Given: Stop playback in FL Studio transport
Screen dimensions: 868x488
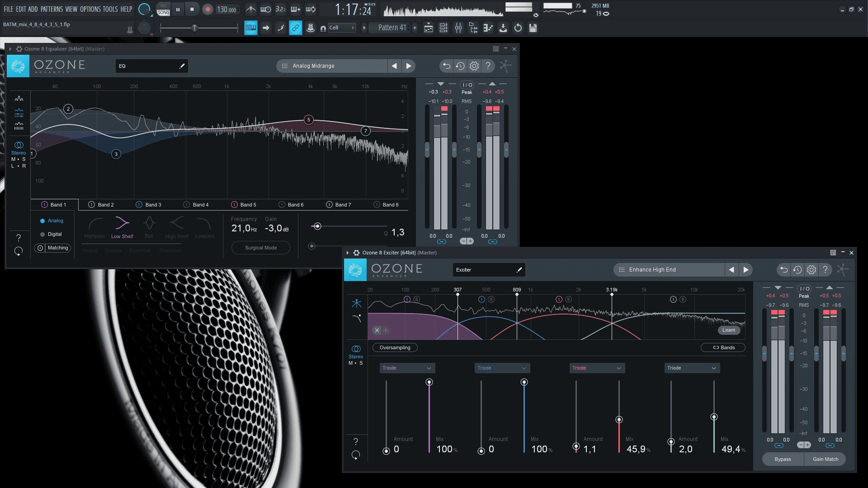Looking at the screenshot, I should pyautogui.click(x=192, y=9).
